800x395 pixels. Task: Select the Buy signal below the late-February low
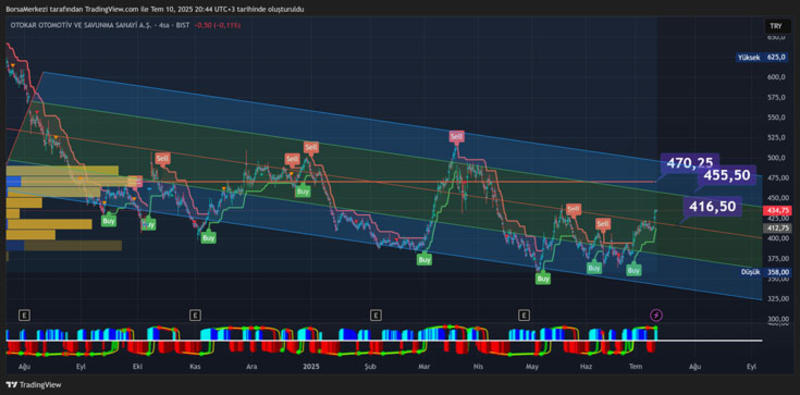(424, 259)
